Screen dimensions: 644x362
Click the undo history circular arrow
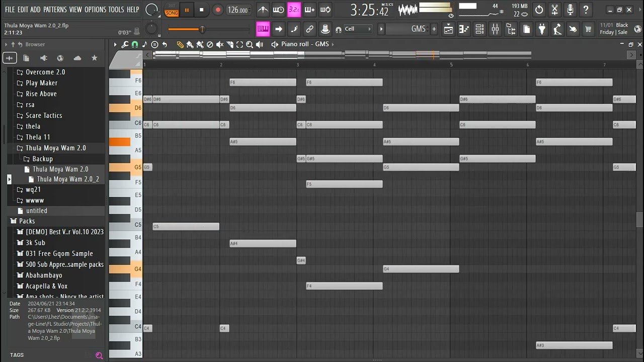(x=539, y=10)
